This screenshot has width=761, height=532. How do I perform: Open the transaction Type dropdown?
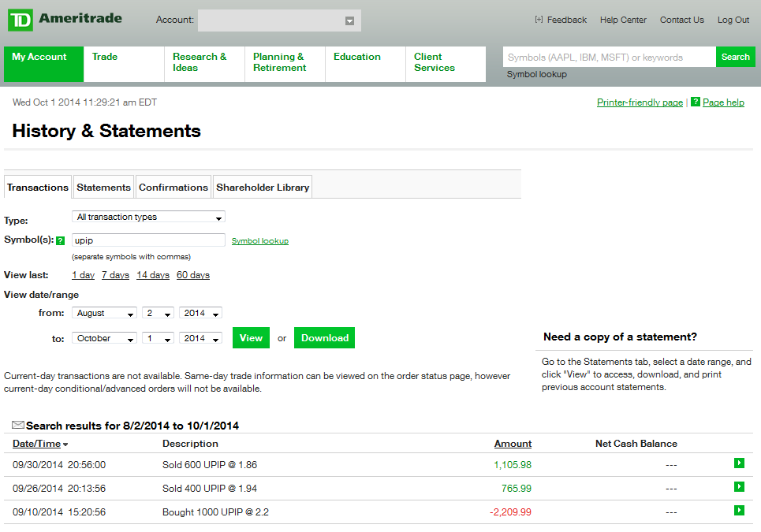coord(148,217)
